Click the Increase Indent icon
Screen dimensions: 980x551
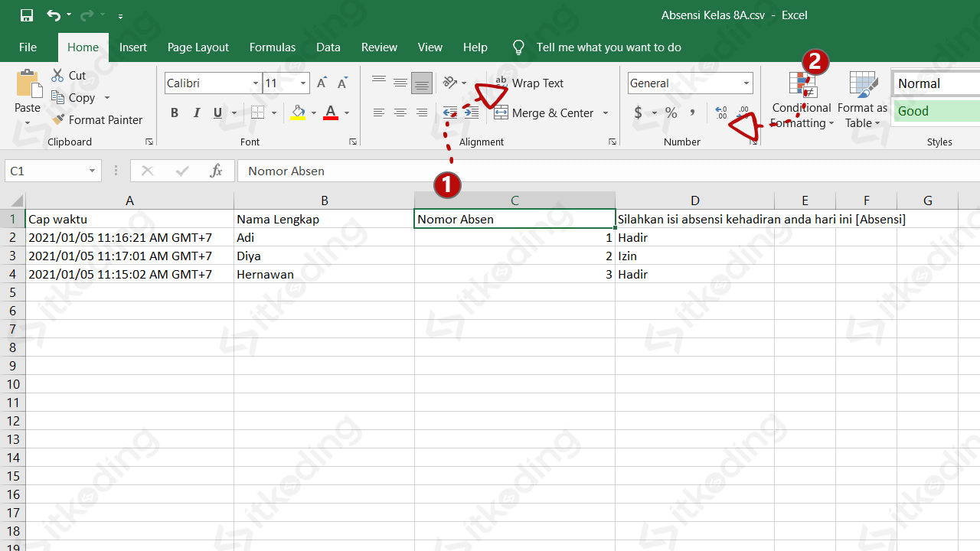(x=472, y=113)
